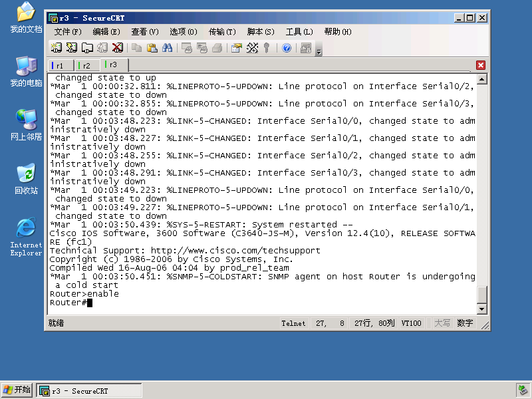Open 网上邻居 desktop icon
This screenshot has width=532, height=399.
(x=26, y=125)
